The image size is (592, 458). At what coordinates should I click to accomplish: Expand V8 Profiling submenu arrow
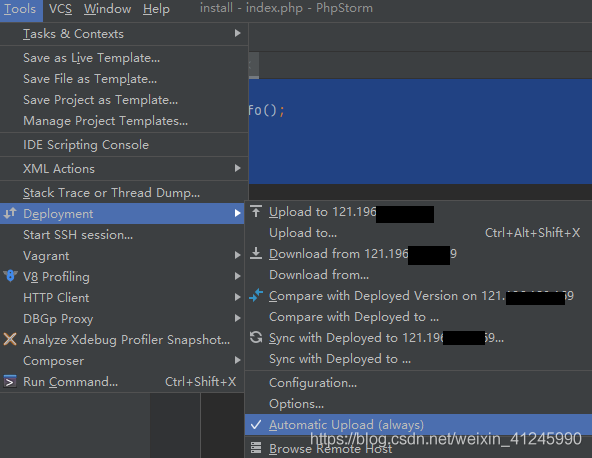click(237, 276)
